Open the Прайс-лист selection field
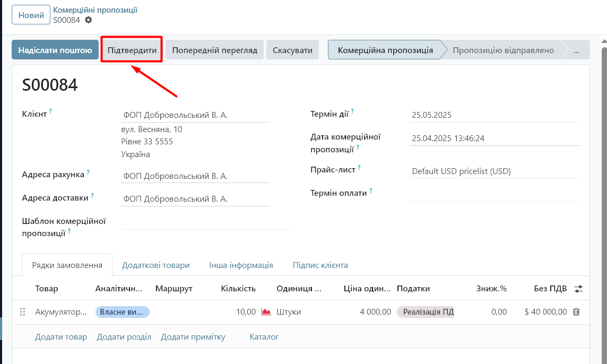 pos(493,171)
